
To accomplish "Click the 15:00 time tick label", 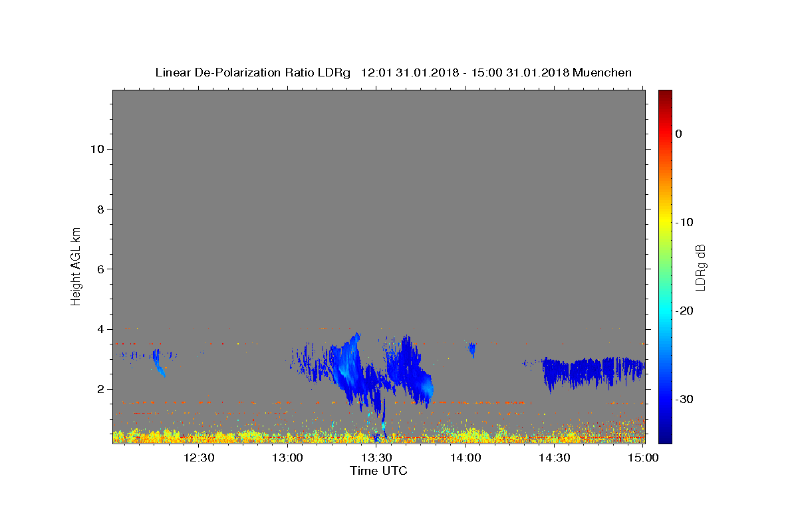I will [643, 458].
